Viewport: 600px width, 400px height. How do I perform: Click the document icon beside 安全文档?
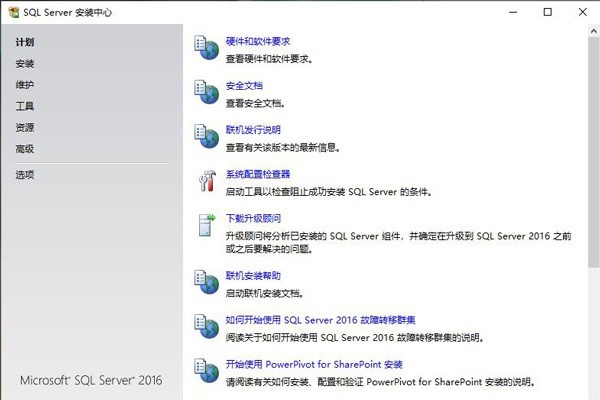click(206, 92)
